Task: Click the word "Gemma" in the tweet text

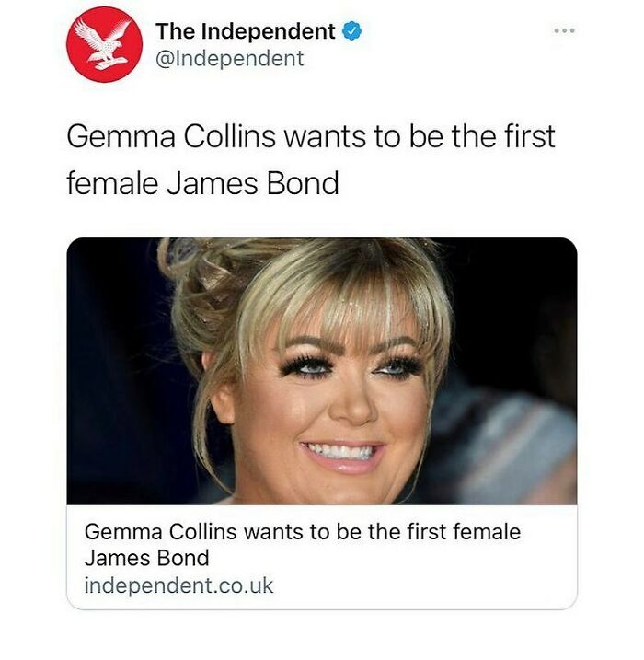Action: click(121, 137)
